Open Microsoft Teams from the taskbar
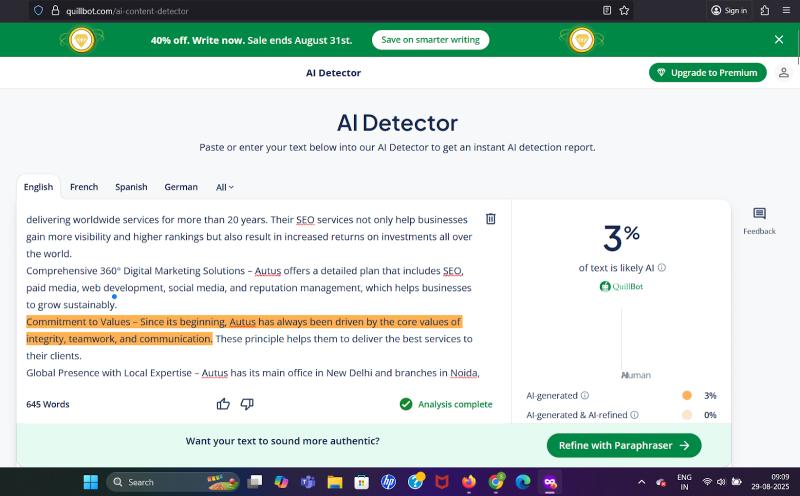This screenshot has height=496, width=800. tap(308, 482)
